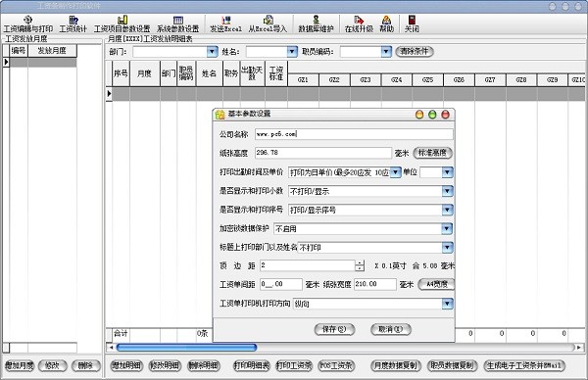The width and height of the screenshot is (588, 380).
Task: Expand the 加密锁数据保护 dropdown
Action: pyautogui.click(x=447, y=228)
